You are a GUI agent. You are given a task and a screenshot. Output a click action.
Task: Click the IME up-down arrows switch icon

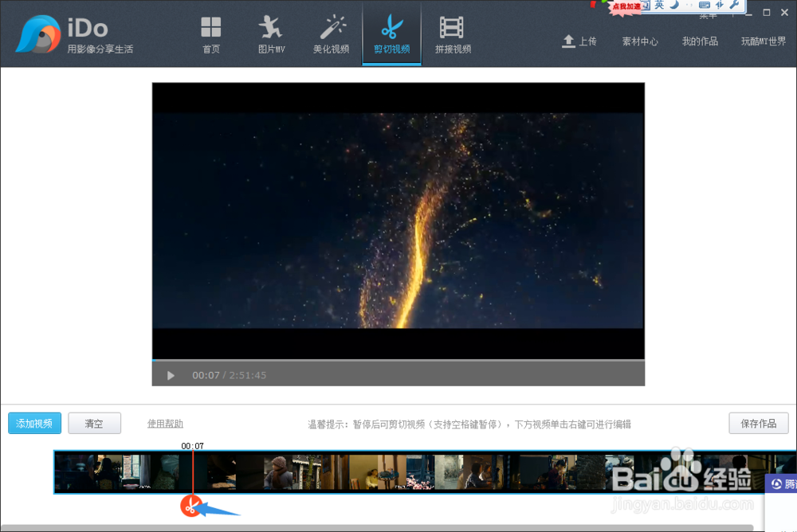[719, 5]
